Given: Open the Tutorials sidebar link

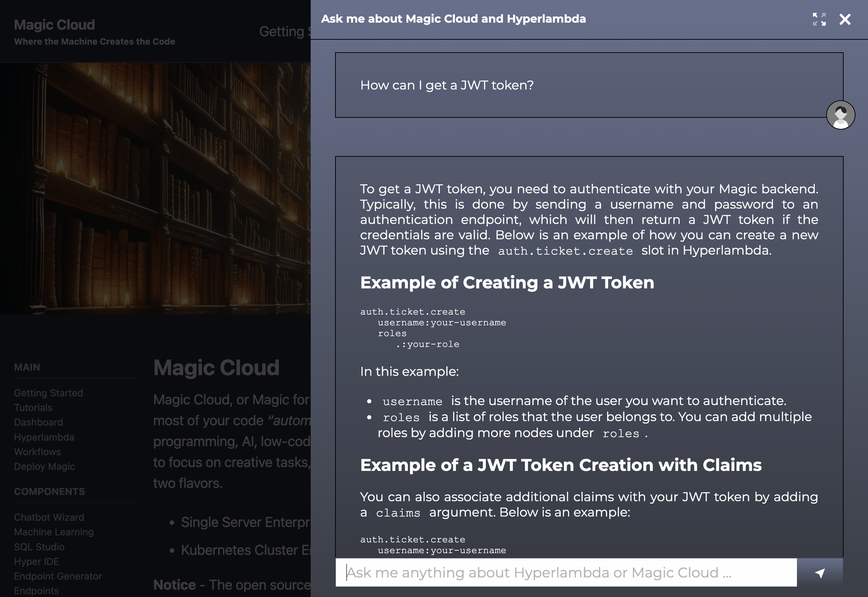Looking at the screenshot, I should pos(33,408).
